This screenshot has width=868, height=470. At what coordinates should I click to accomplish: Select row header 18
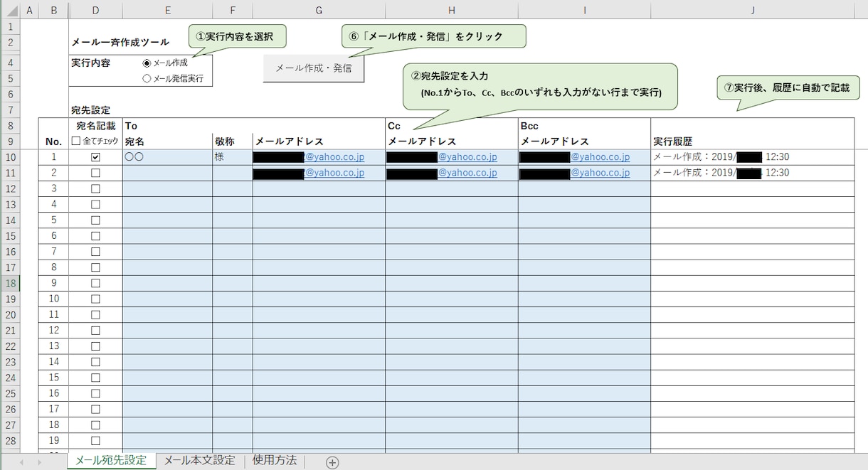point(10,283)
